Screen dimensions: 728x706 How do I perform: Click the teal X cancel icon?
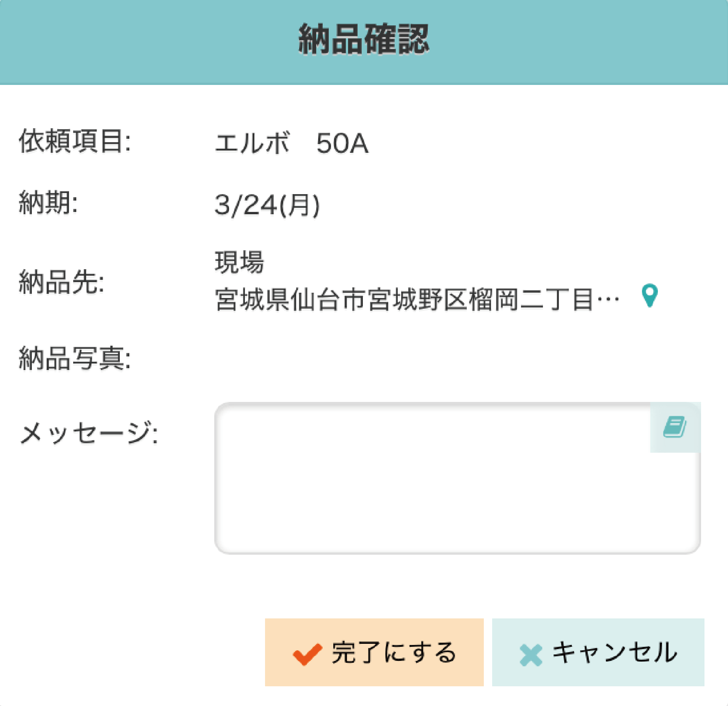click(531, 655)
